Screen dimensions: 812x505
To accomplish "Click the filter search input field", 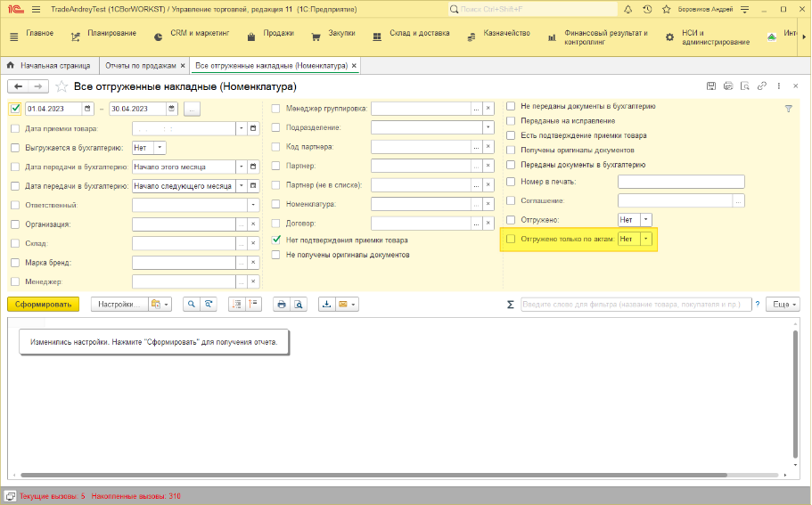I will pyautogui.click(x=635, y=304).
